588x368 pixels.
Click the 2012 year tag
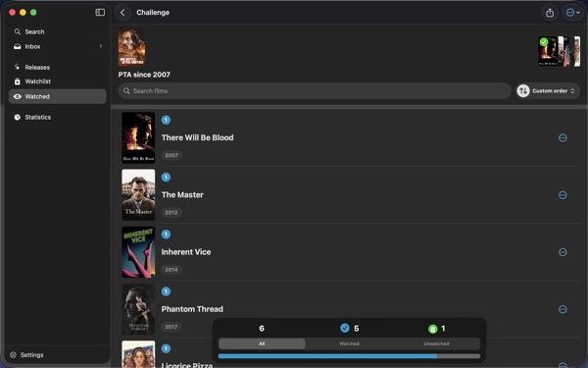[x=171, y=212]
